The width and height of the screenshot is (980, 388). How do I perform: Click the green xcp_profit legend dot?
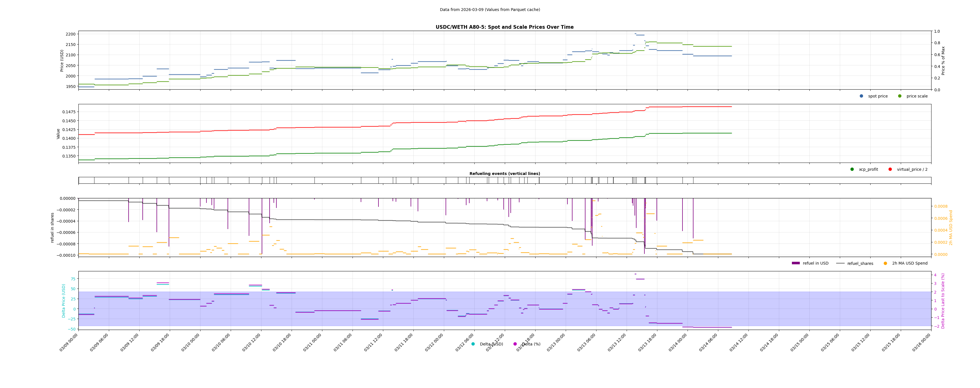[852, 170]
